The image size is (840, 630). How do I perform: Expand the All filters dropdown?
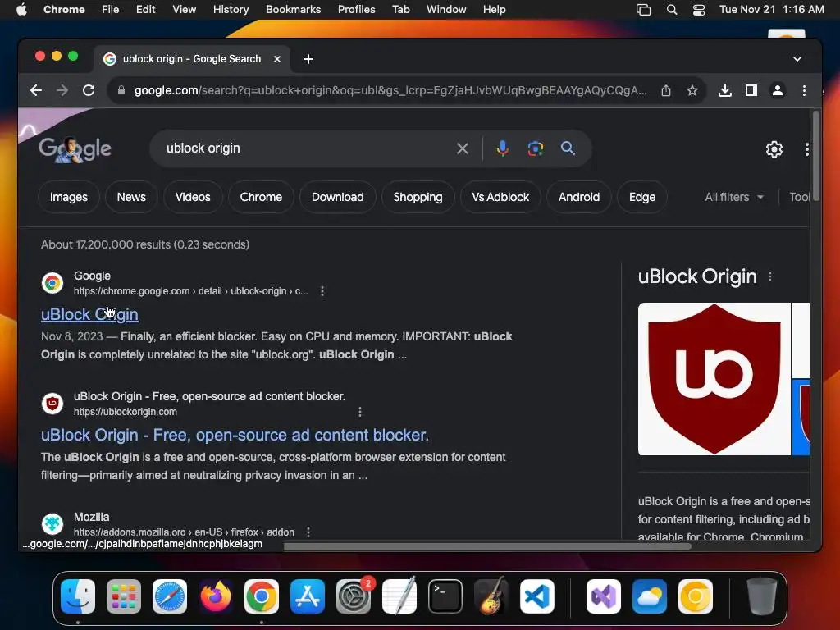[734, 197]
